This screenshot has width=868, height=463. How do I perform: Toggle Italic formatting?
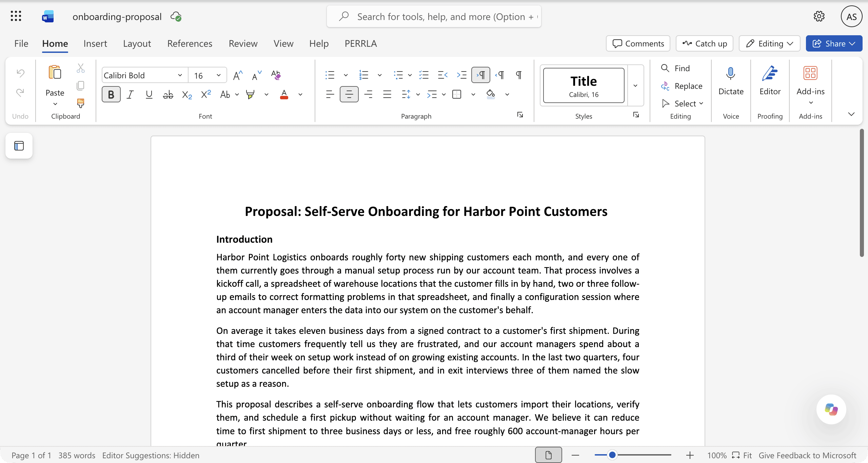(130, 95)
